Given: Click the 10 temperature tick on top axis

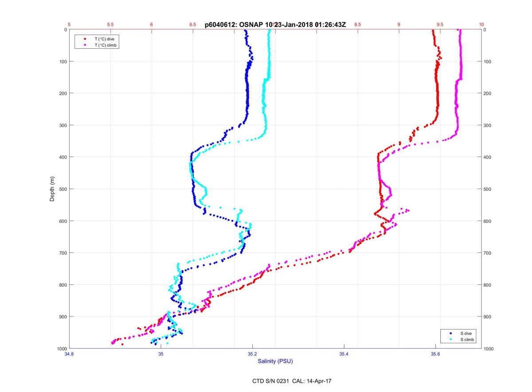Looking at the screenshot, I should coord(481,25).
